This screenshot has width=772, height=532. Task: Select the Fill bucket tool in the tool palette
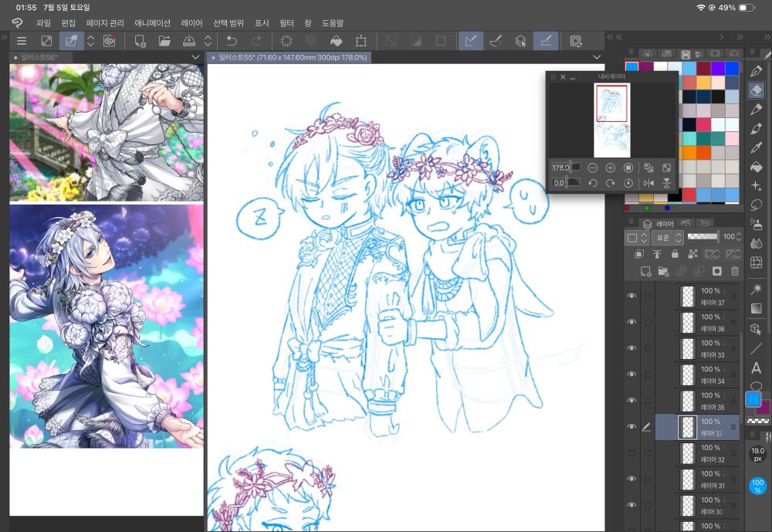click(757, 167)
